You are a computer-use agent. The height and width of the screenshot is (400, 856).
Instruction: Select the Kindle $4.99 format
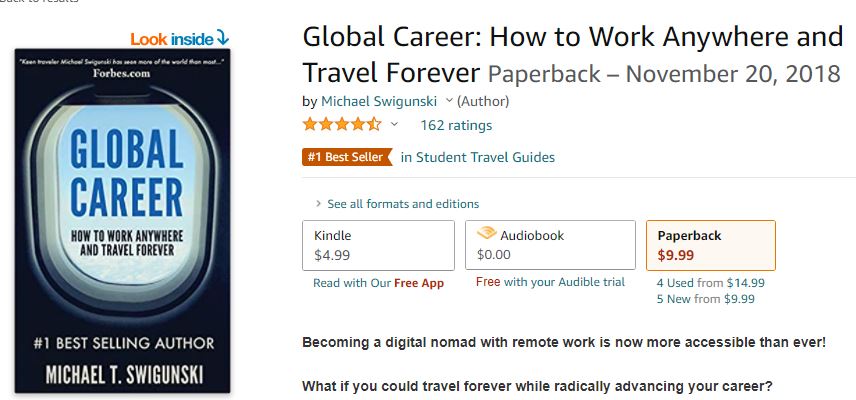pos(378,245)
